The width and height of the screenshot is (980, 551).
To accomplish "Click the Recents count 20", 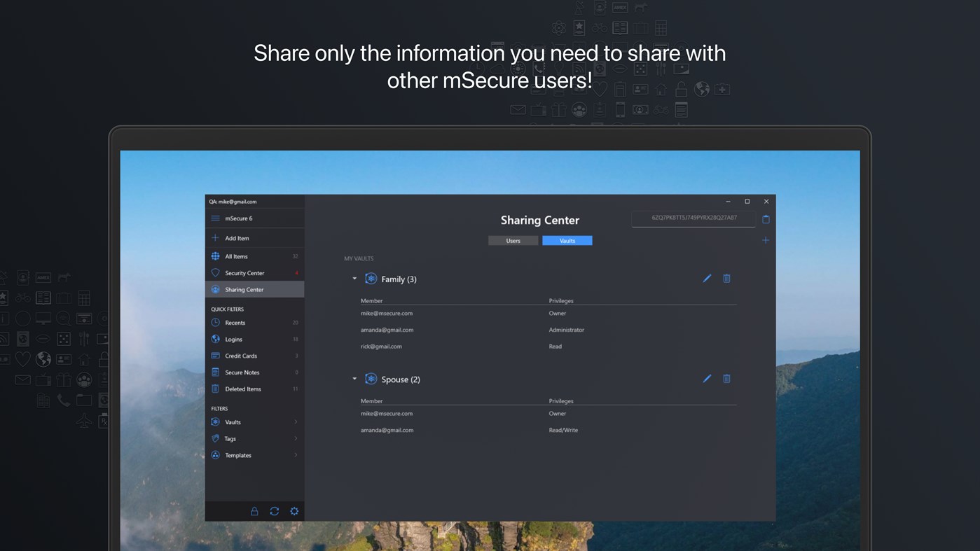I will [x=295, y=323].
